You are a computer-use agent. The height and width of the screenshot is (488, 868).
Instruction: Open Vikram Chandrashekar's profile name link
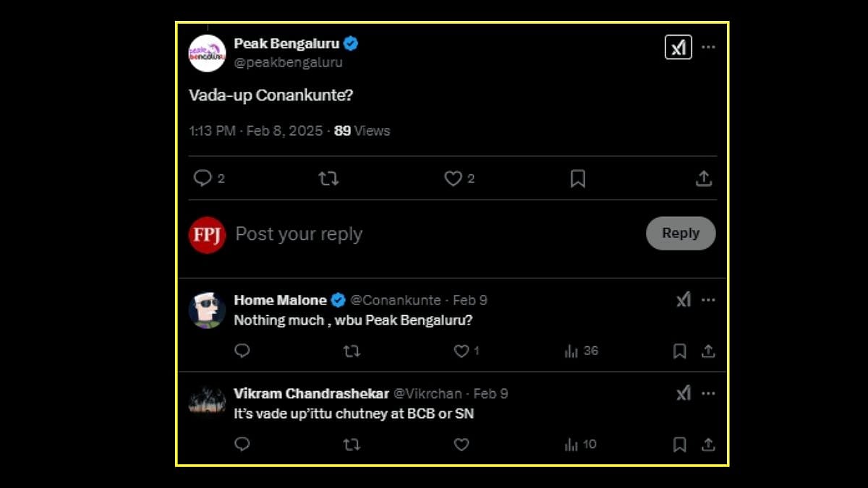[x=311, y=394]
